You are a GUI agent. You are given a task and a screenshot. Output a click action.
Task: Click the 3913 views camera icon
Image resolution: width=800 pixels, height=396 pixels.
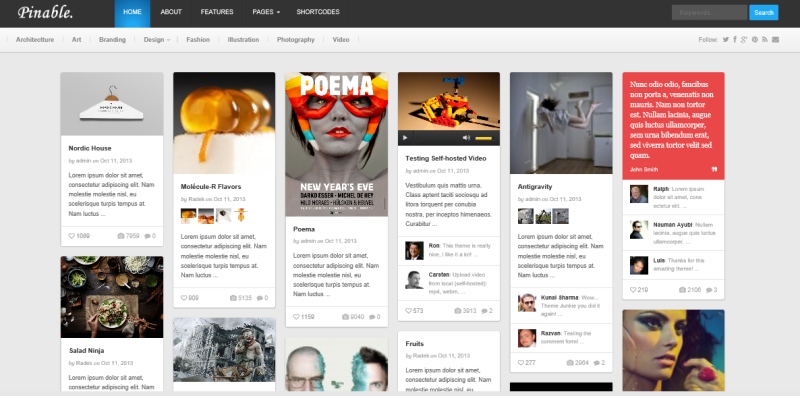point(458,310)
